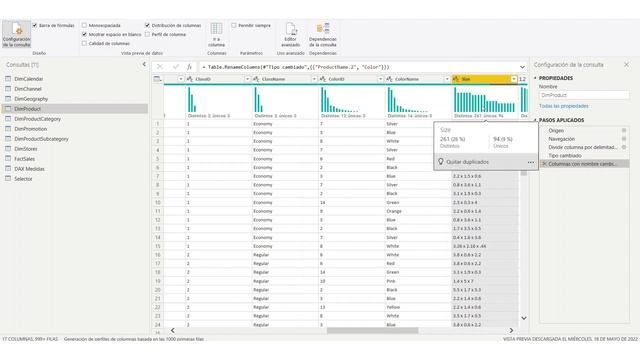
Task: Click the FactSales table icon
Action: pyautogui.click(x=8, y=159)
